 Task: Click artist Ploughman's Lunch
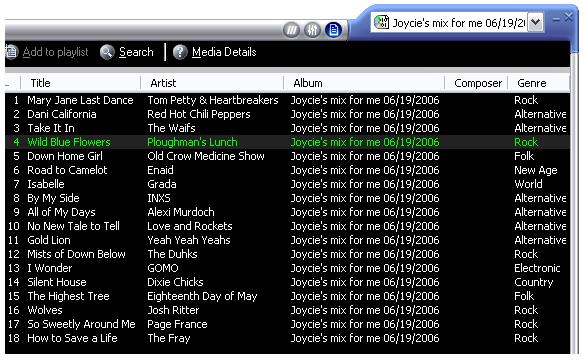click(x=192, y=142)
